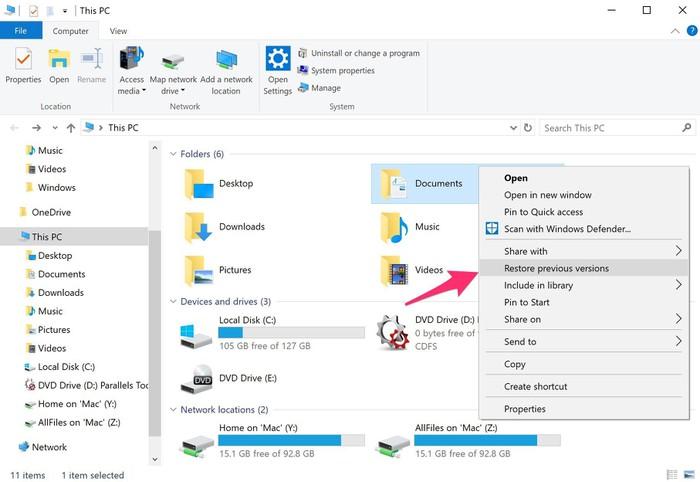The height and width of the screenshot is (482, 700).
Task: Choose Properties in the context menu
Action: pos(584,409)
